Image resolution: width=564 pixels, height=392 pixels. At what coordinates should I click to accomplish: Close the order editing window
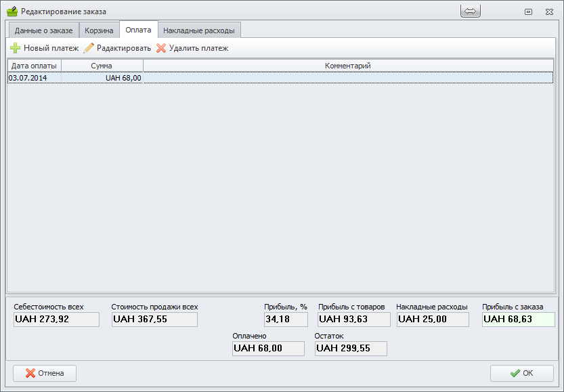point(549,12)
